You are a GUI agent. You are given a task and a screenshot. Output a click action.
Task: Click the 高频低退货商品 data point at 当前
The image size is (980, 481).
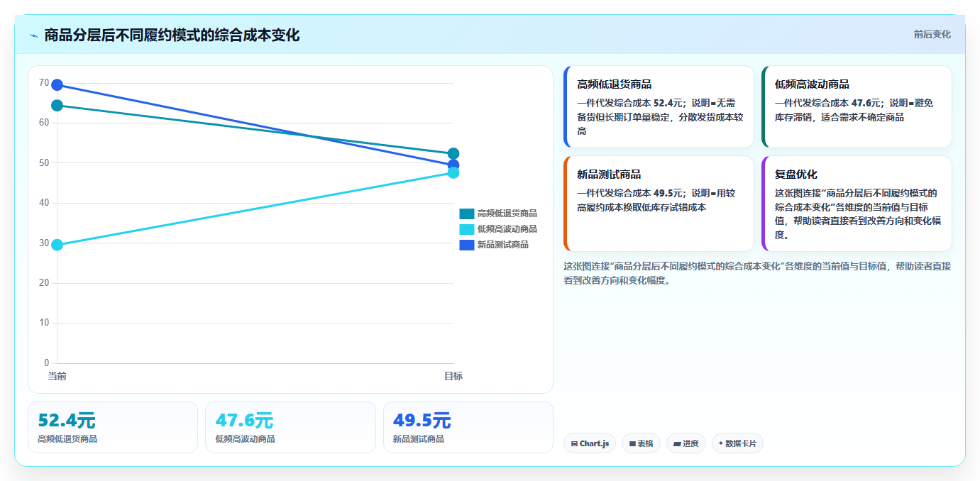[57, 106]
